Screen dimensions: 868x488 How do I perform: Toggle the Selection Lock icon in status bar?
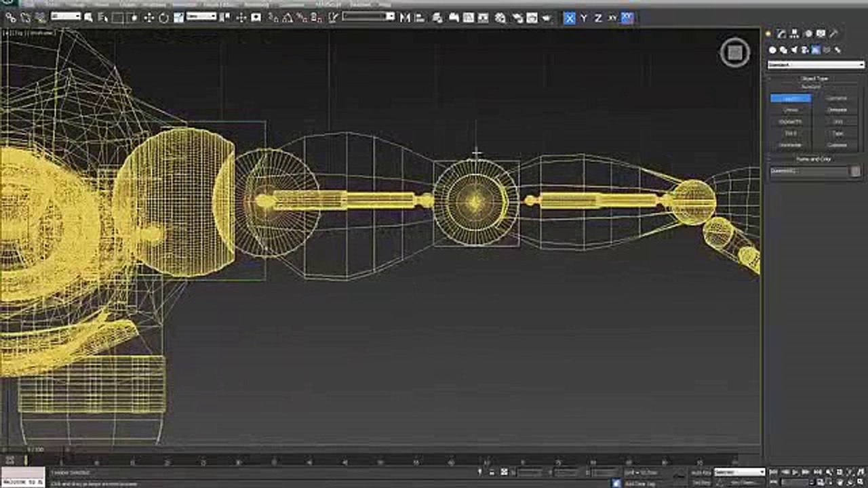[492, 472]
